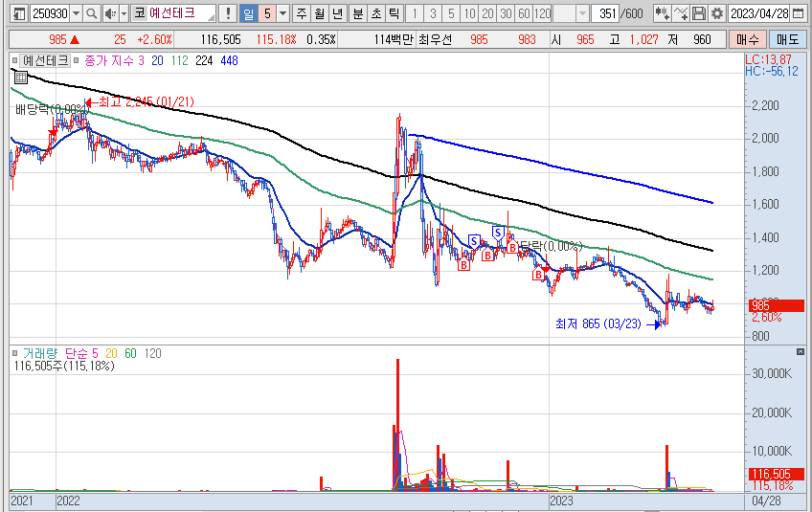Click the blue 매도 sell button
The image size is (812, 512).
787,39
